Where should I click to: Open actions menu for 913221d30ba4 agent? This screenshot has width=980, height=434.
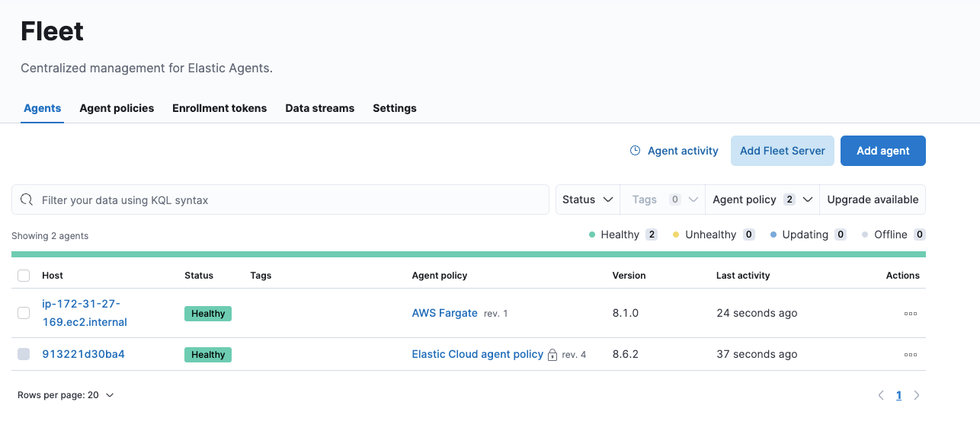pyautogui.click(x=910, y=354)
